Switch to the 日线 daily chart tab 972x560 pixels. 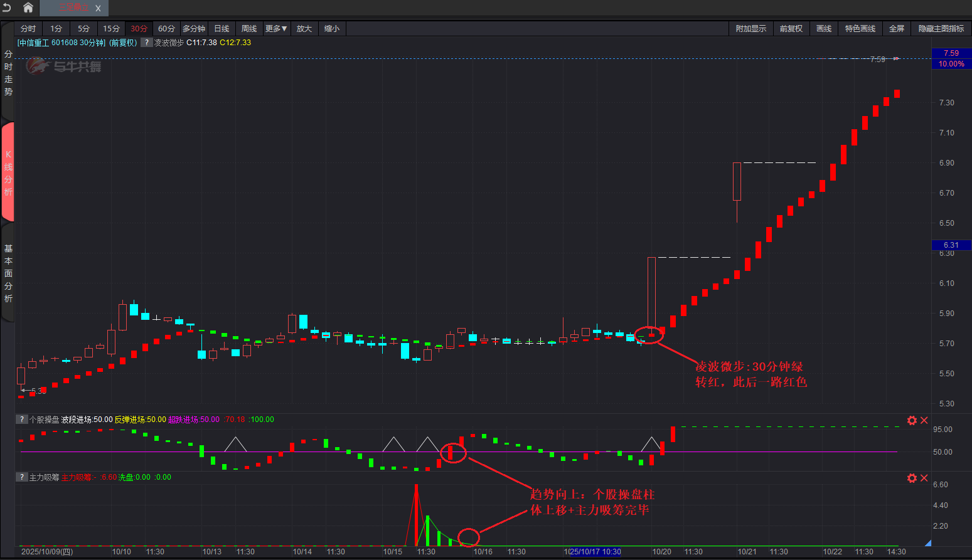point(222,29)
